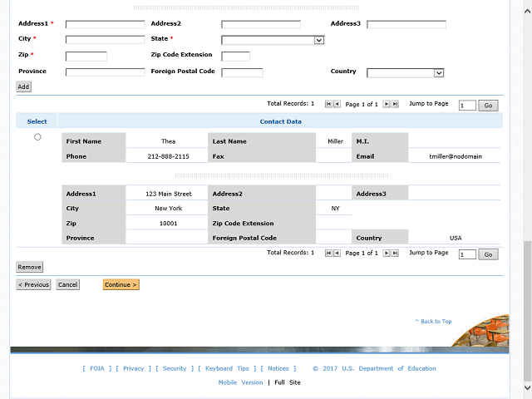Open the Country dropdown
Screen dimensions: 532x399
click(x=406, y=73)
